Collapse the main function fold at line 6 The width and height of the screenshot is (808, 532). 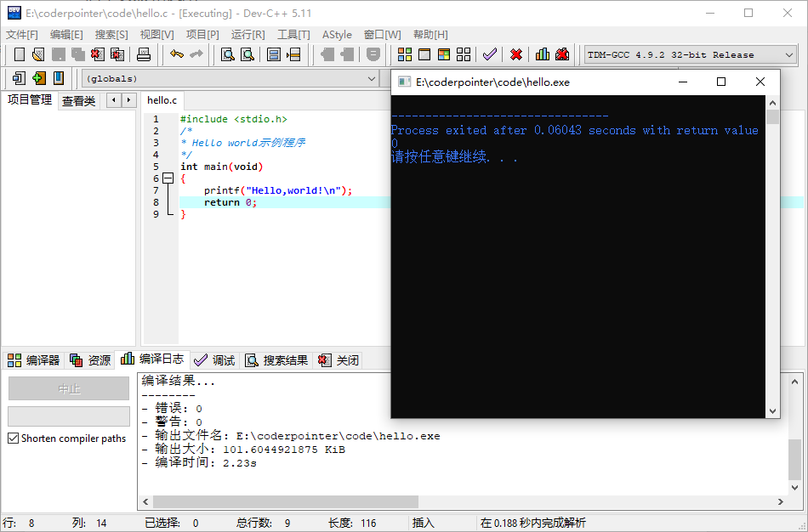pyautogui.click(x=168, y=178)
